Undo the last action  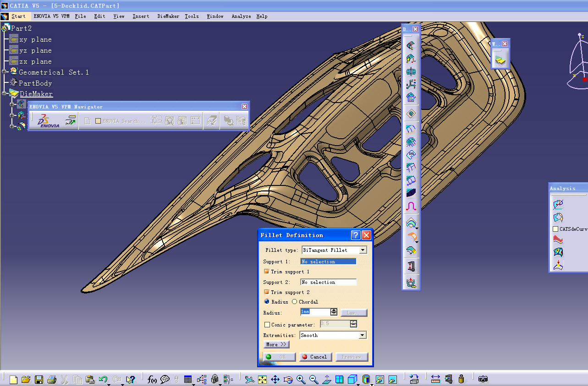[103, 379]
